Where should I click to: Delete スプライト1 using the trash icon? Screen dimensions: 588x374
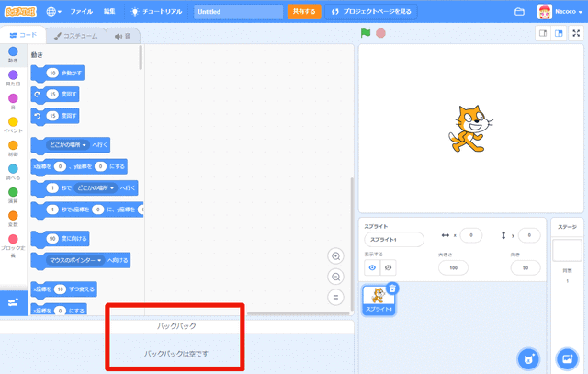(x=392, y=289)
